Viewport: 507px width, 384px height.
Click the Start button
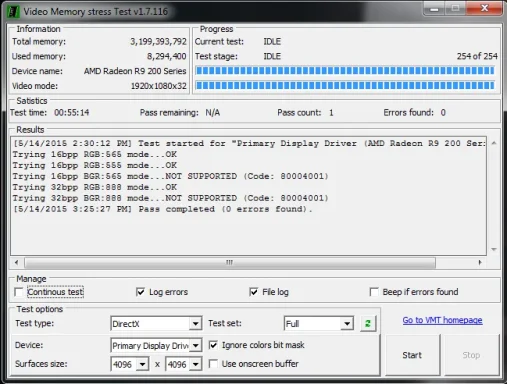coord(412,355)
